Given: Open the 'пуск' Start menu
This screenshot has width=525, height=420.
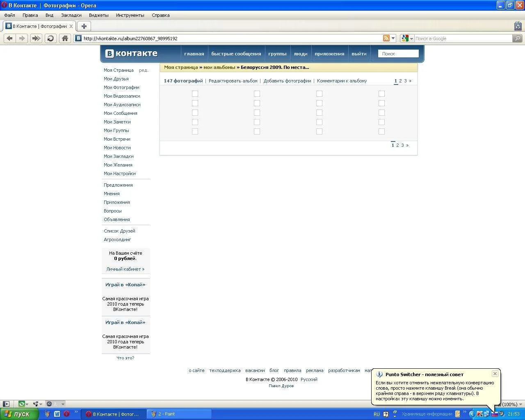Looking at the screenshot, I should [19, 414].
